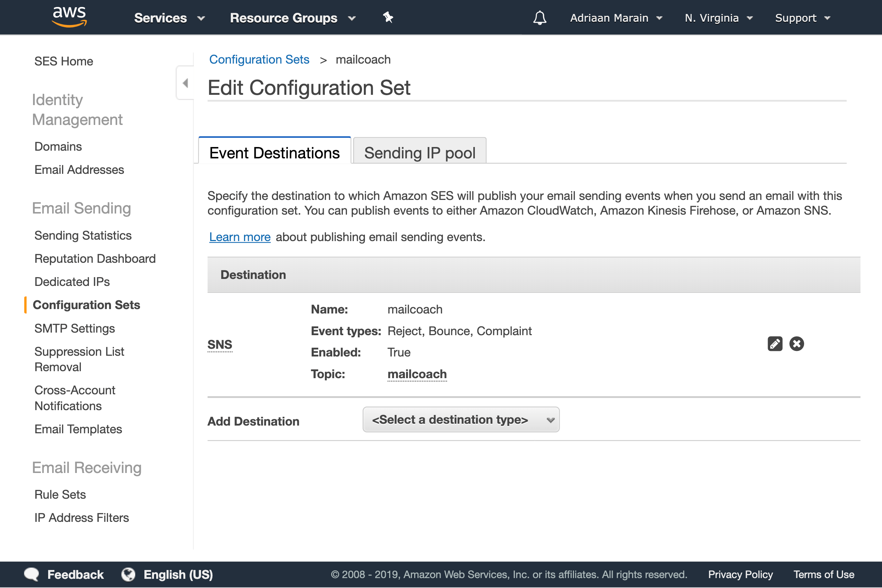Click the Feedback speech bubble icon

[x=32, y=574]
